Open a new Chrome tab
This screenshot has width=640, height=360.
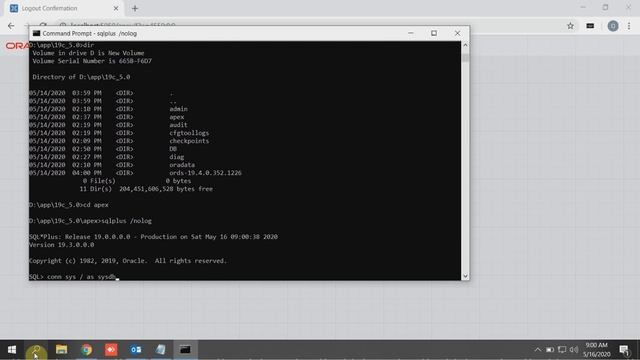tap(135, 8)
